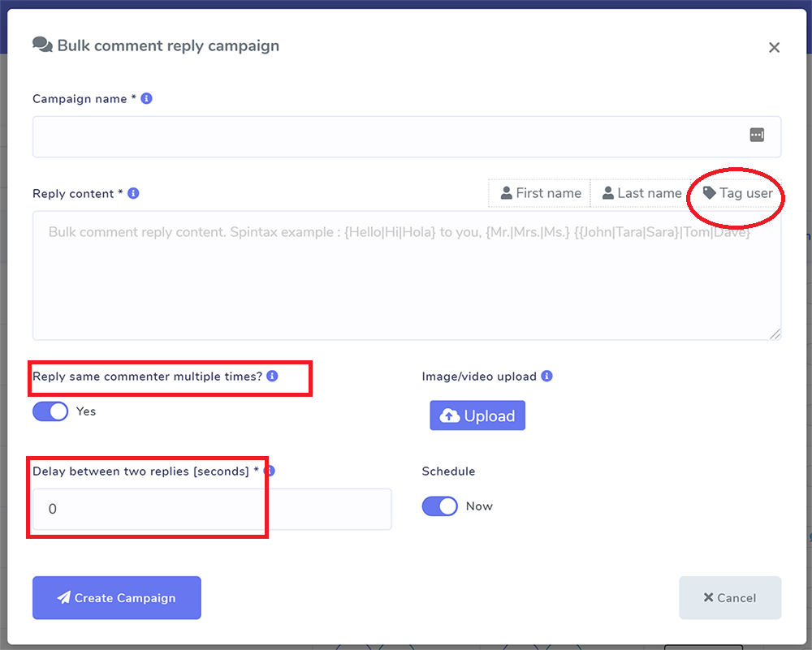The height and width of the screenshot is (650, 812).
Task: Click the info icon beside Campaign name
Action: (146, 97)
